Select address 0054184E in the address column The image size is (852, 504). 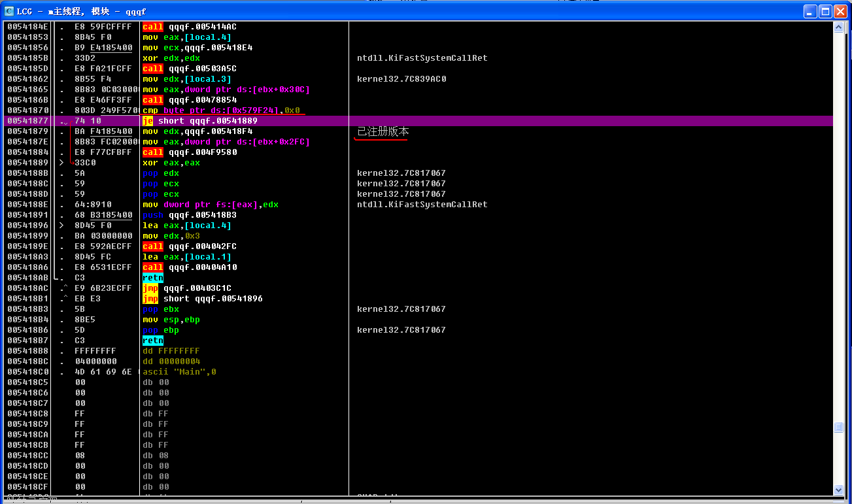(28, 27)
